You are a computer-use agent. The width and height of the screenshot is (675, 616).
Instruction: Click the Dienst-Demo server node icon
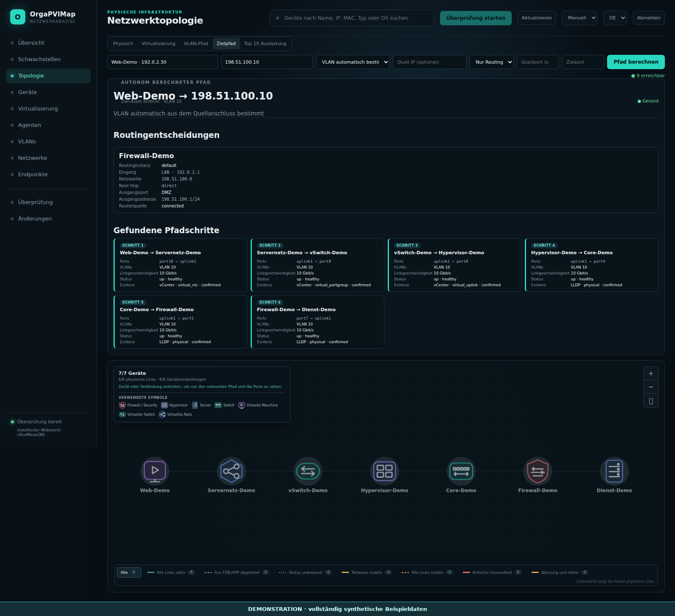pos(614,471)
